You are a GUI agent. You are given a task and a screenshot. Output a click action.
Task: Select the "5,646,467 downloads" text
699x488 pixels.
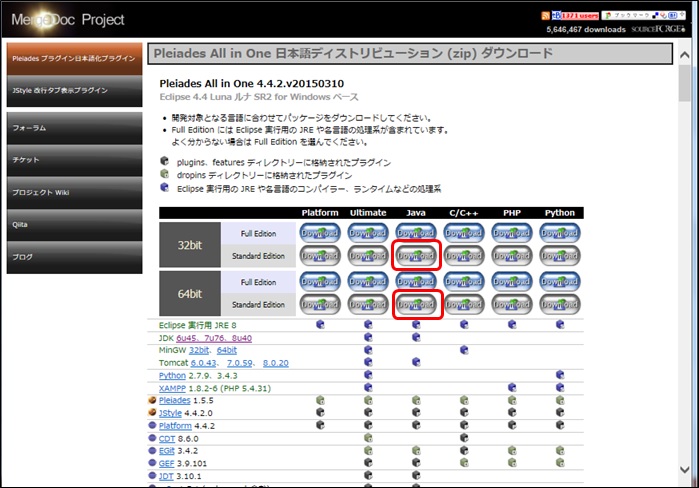[586, 29]
